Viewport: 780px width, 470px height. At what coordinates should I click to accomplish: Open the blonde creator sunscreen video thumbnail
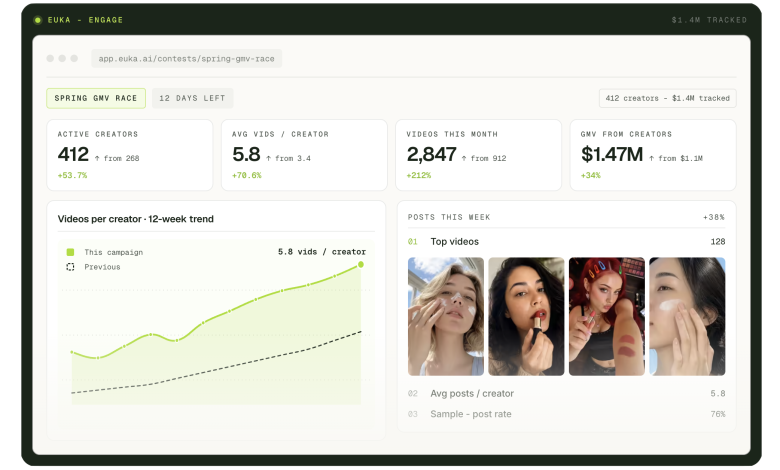point(446,316)
